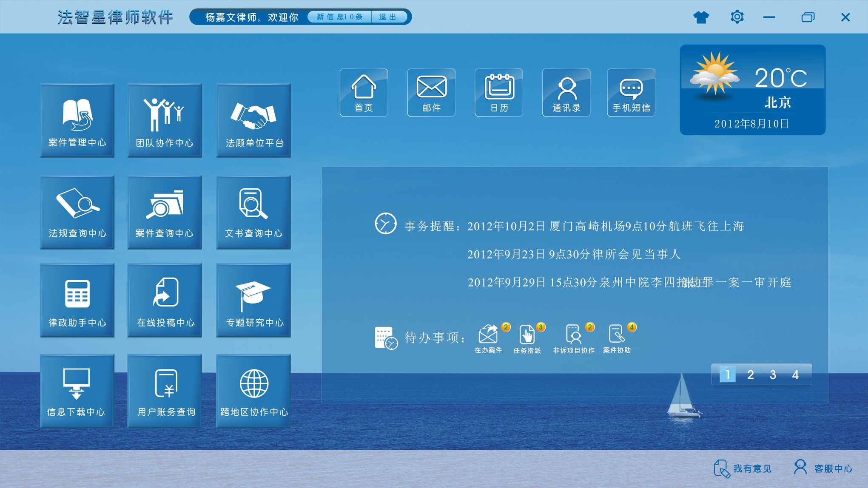Switch to the 首页 home tab
868x488 pixels.
coord(364,92)
